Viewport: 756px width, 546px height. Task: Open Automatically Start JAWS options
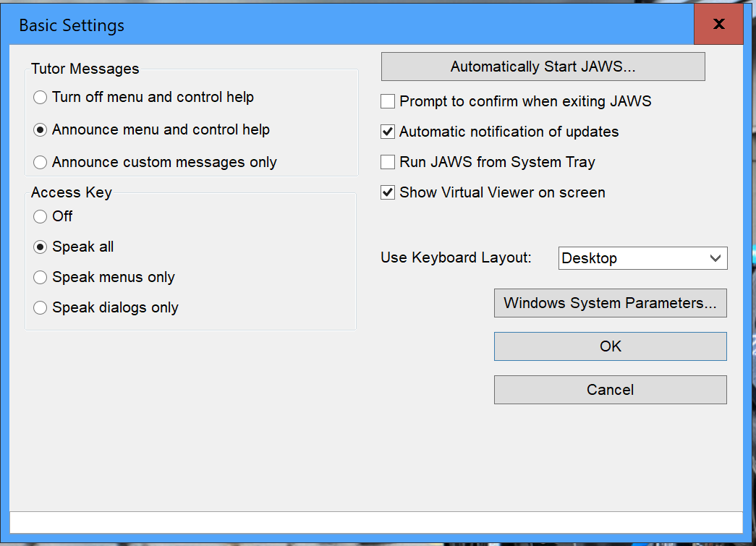(x=543, y=67)
